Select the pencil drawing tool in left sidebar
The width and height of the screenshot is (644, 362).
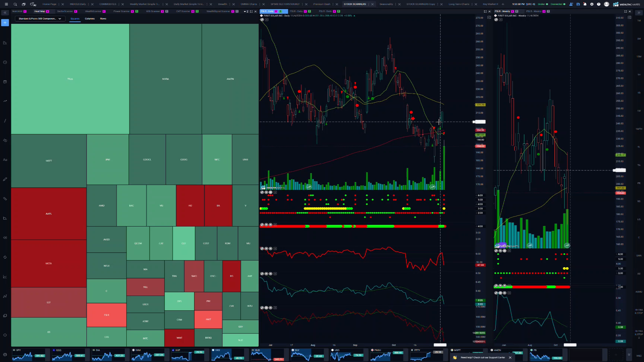tap(5, 179)
